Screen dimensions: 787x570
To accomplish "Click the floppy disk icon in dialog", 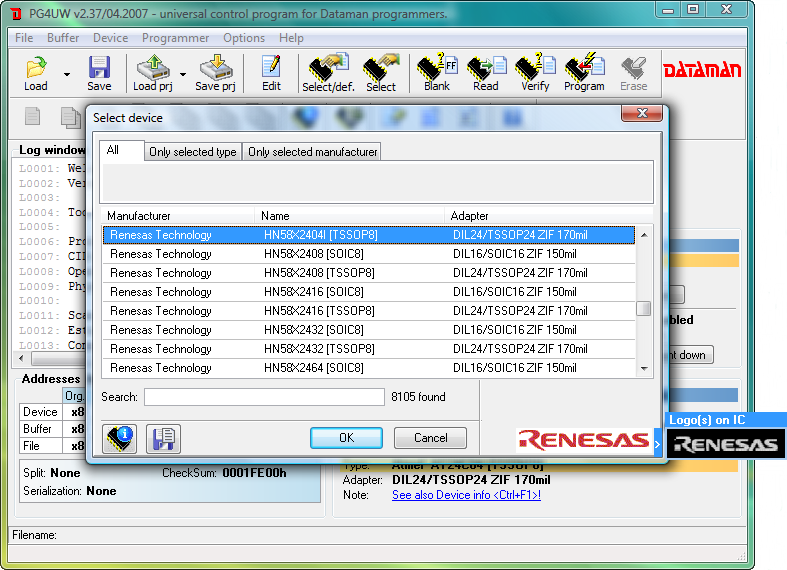I will pyautogui.click(x=163, y=438).
